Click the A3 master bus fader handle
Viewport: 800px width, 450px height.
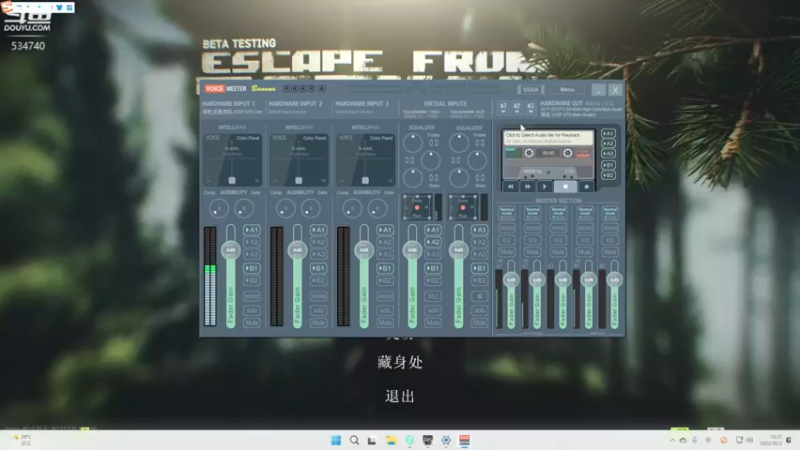563,280
